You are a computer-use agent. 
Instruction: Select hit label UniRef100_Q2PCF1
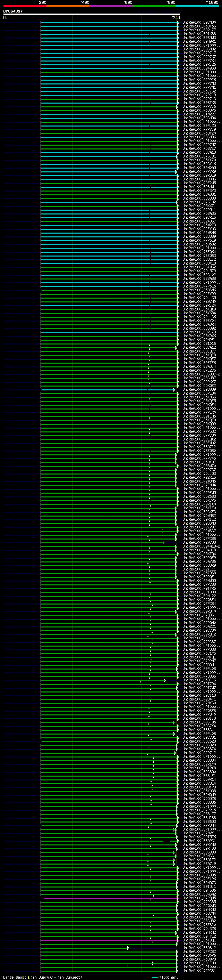point(199,638)
